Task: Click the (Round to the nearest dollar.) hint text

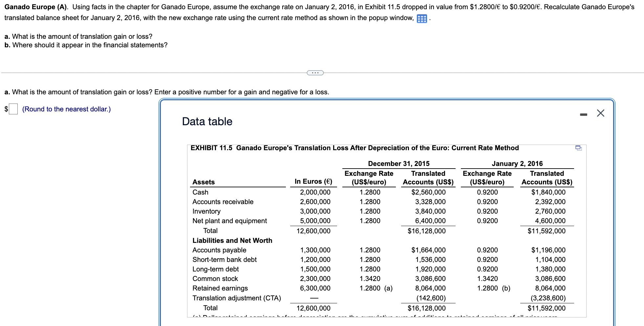Action: coord(66,109)
